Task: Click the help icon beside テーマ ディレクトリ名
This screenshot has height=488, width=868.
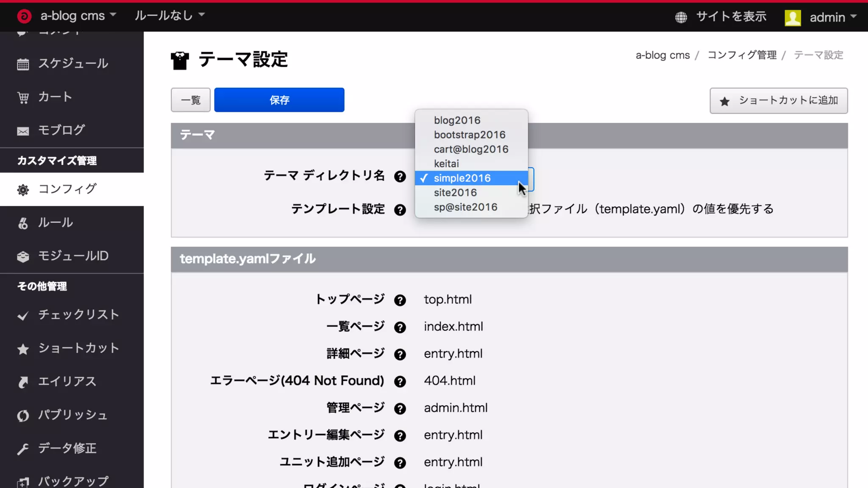Action: click(400, 177)
